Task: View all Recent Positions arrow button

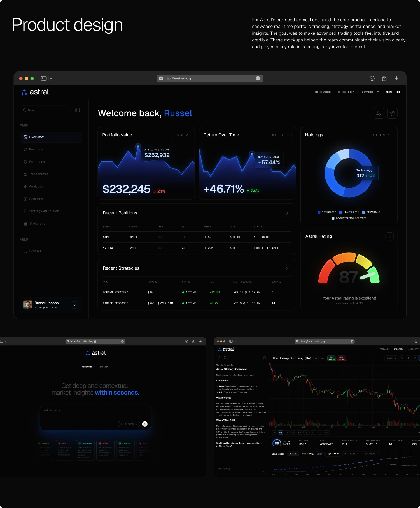Action: [x=287, y=213]
